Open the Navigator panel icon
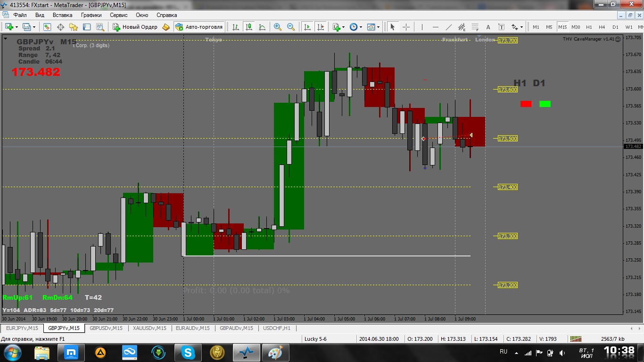Screen dimensions: 644x362 point(74,27)
